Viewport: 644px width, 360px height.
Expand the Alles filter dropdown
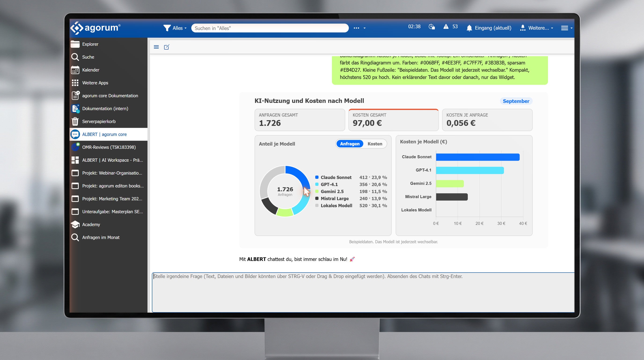[175, 28]
